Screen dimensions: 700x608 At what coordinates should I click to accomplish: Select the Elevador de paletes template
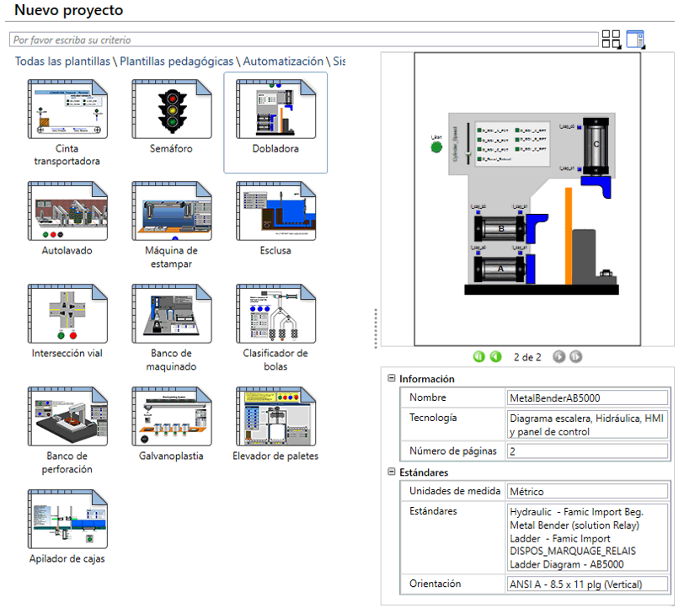coord(275,413)
